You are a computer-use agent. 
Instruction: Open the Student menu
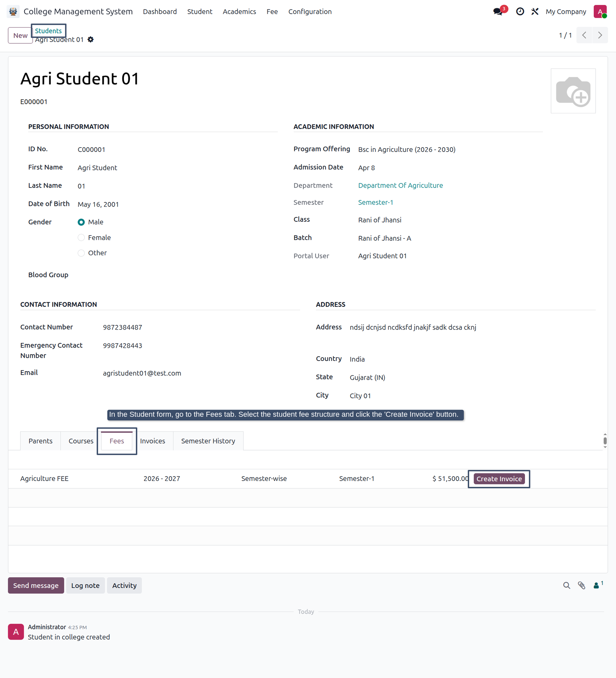[x=200, y=12]
